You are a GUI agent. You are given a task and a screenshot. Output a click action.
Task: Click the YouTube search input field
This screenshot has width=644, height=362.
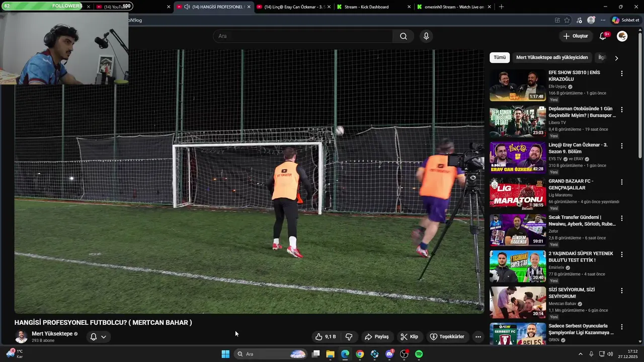pos(303,36)
